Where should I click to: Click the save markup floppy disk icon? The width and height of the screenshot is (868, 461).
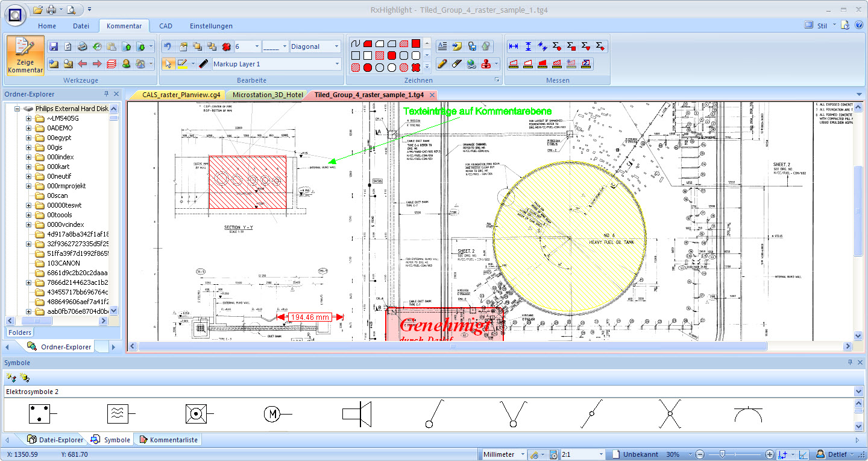point(54,46)
